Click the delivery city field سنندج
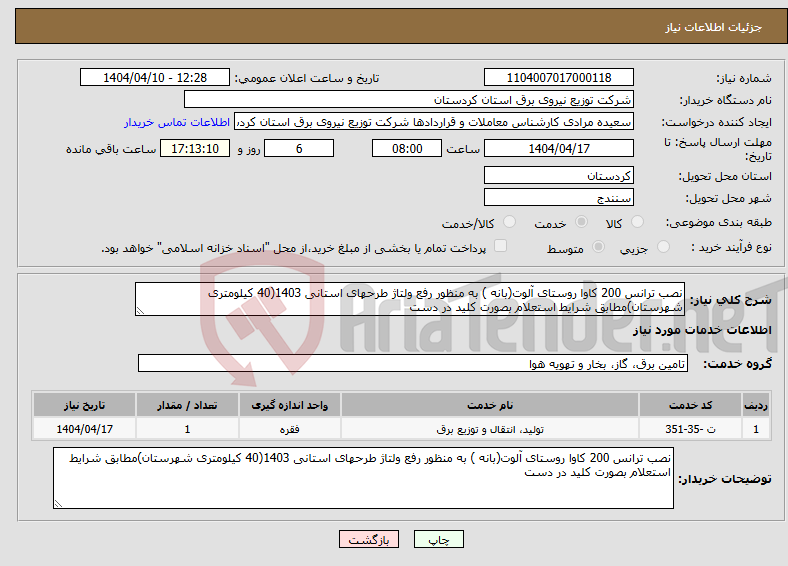Image resolution: width=788 pixels, height=566 pixels. tap(559, 198)
